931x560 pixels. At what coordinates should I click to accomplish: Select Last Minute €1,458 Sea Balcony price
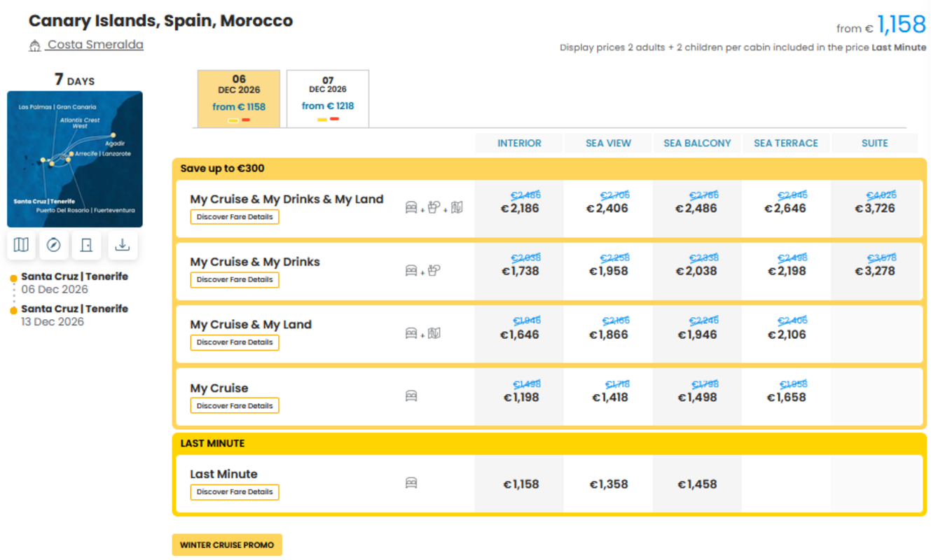click(697, 484)
